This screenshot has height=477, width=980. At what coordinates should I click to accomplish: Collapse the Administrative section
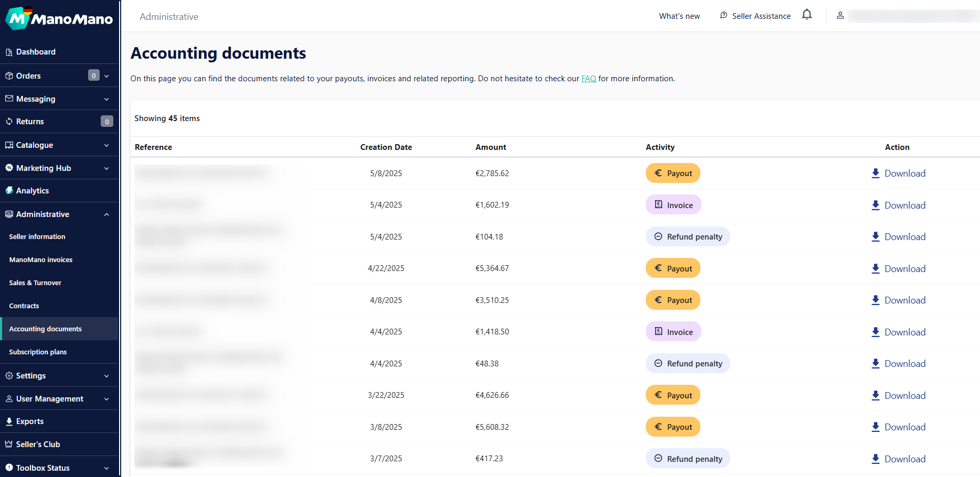pyautogui.click(x=106, y=214)
